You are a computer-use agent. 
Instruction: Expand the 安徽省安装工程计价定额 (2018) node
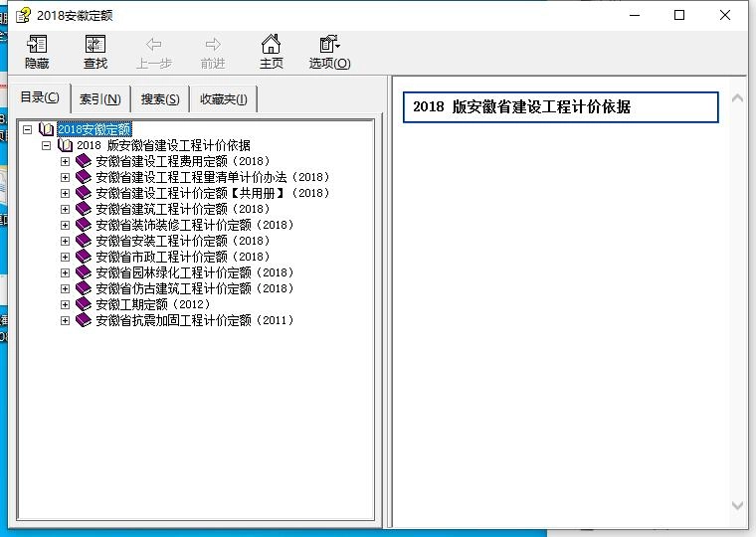tap(66, 241)
